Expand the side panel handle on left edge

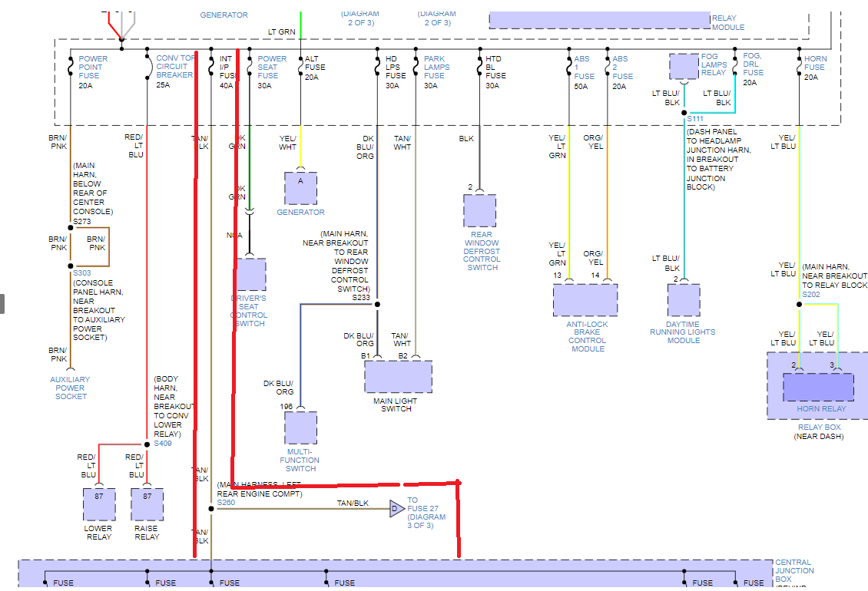coord(2,304)
